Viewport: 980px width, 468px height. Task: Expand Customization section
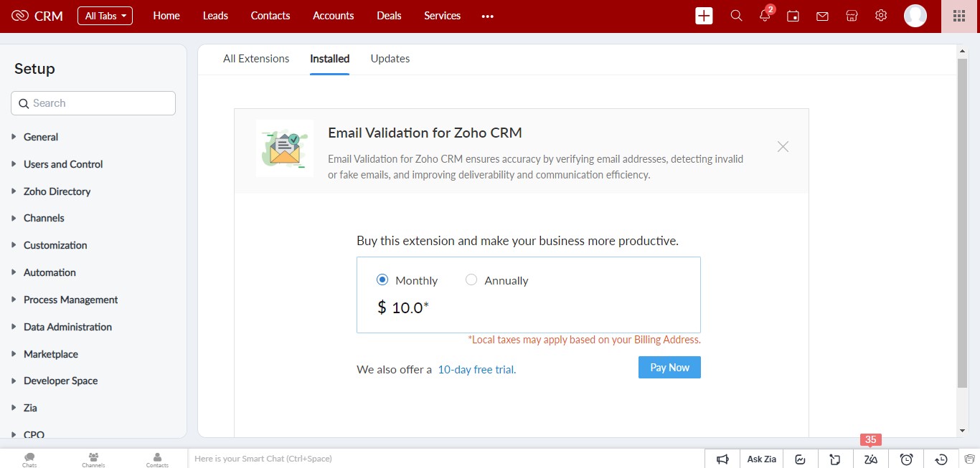pos(55,245)
